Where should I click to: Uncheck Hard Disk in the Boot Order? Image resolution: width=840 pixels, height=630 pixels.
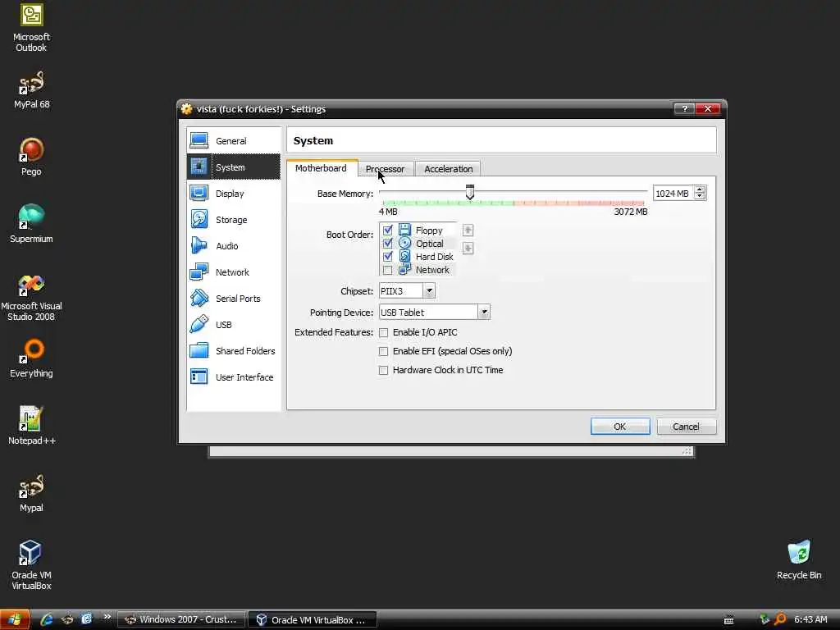click(x=387, y=257)
